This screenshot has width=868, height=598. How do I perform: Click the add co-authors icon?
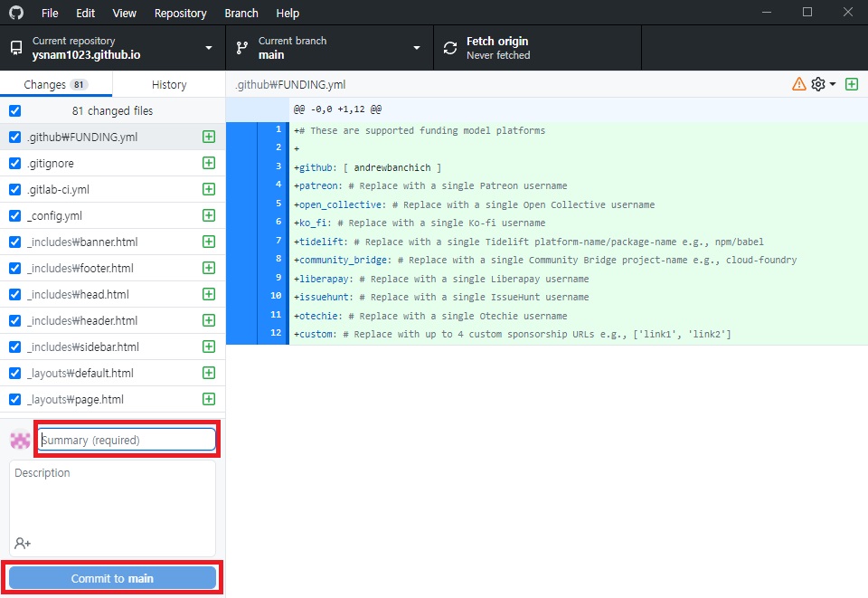(x=23, y=543)
